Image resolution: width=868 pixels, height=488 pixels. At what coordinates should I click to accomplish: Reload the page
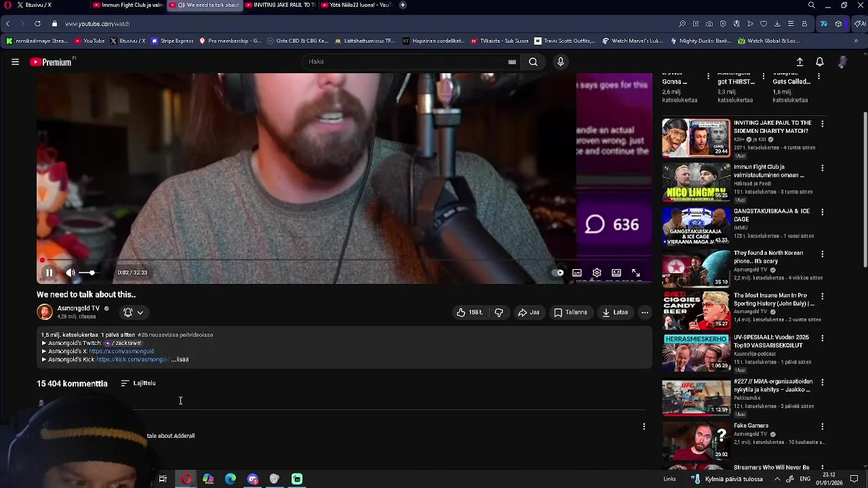pyautogui.click(x=37, y=24)
